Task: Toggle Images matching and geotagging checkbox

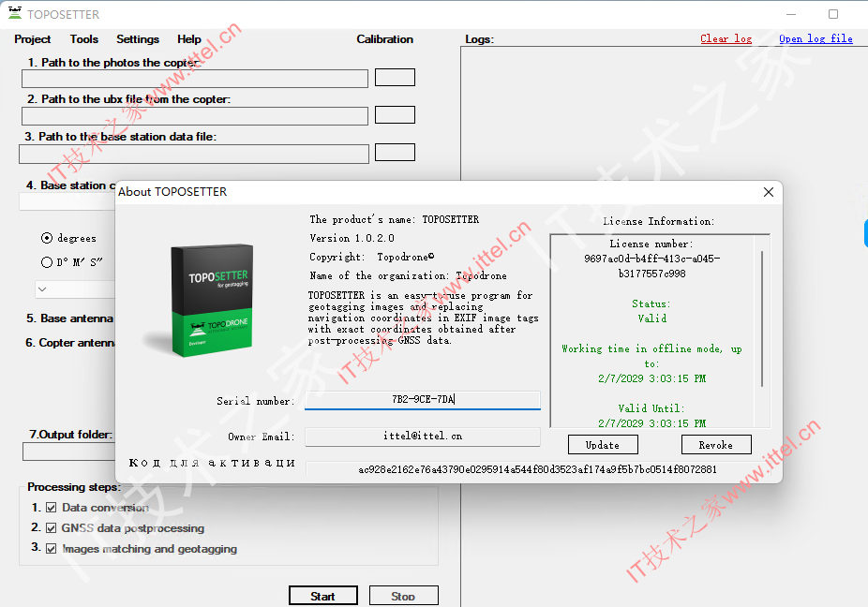Action: tap(52, 548)
